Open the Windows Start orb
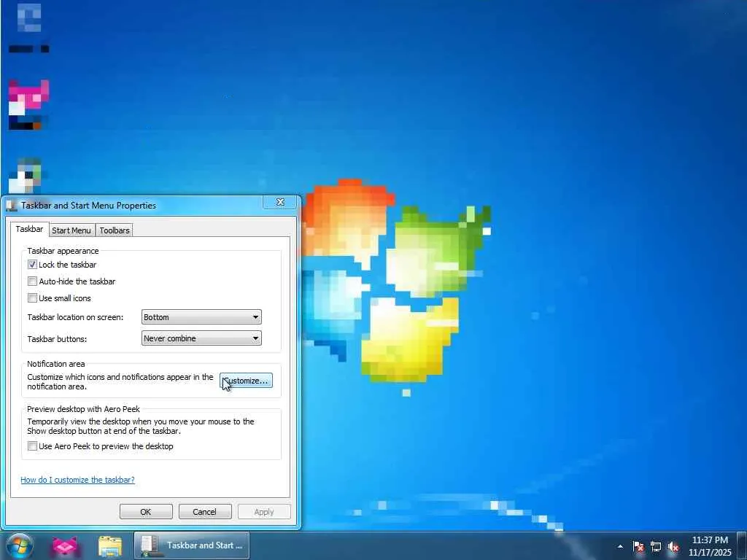747x560 pixels. [x=20, y=545]
